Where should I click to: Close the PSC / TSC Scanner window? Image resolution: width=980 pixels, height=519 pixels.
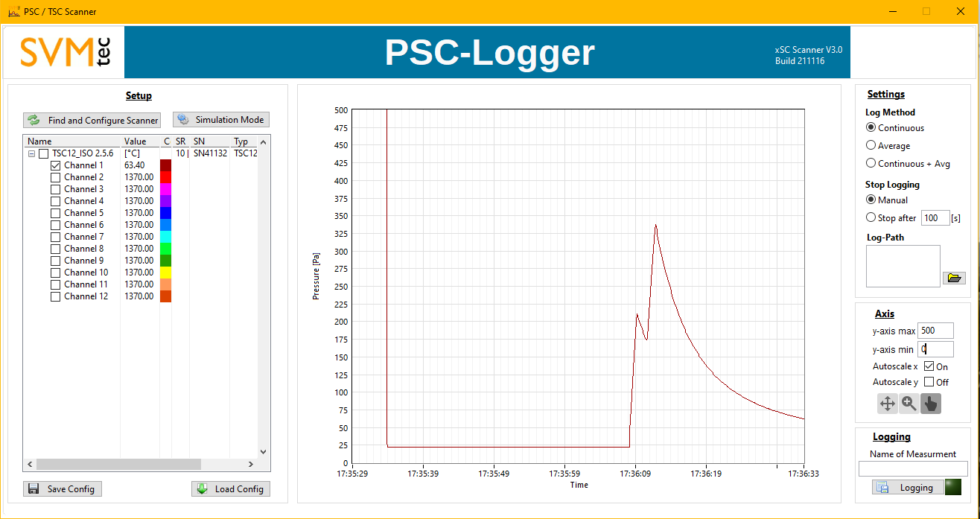pos(961,11)
